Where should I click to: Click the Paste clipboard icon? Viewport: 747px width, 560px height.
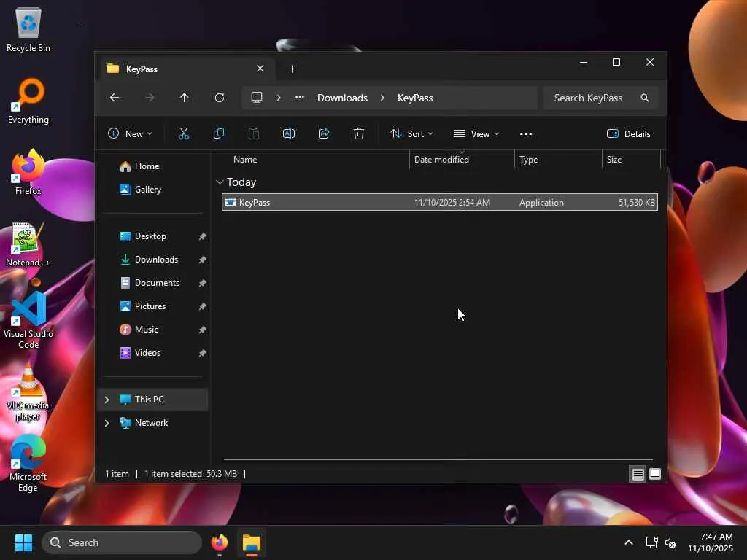tap(254, 134)
